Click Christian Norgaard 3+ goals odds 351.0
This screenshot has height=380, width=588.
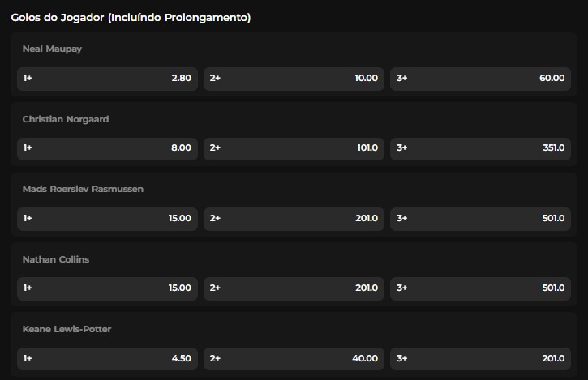click(x=480, y=148)
